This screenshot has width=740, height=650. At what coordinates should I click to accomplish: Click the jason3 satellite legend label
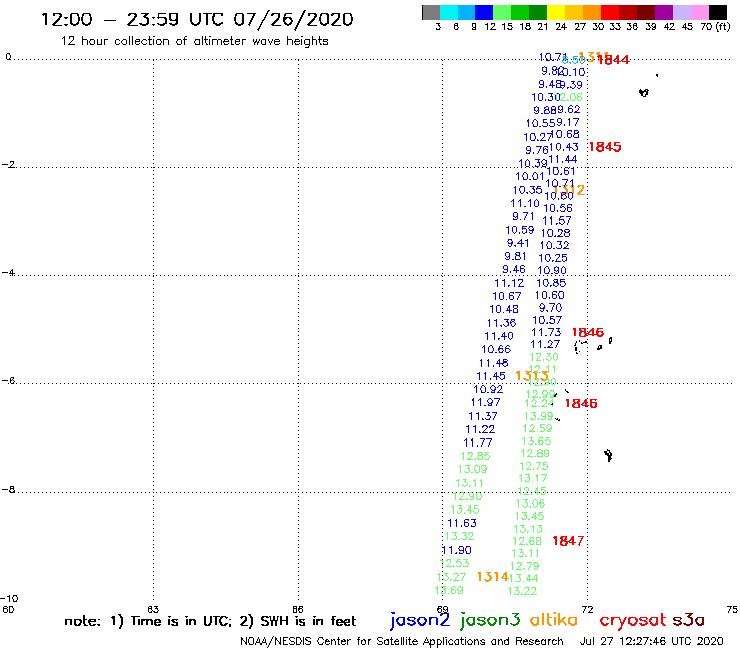tap(490, 621)
